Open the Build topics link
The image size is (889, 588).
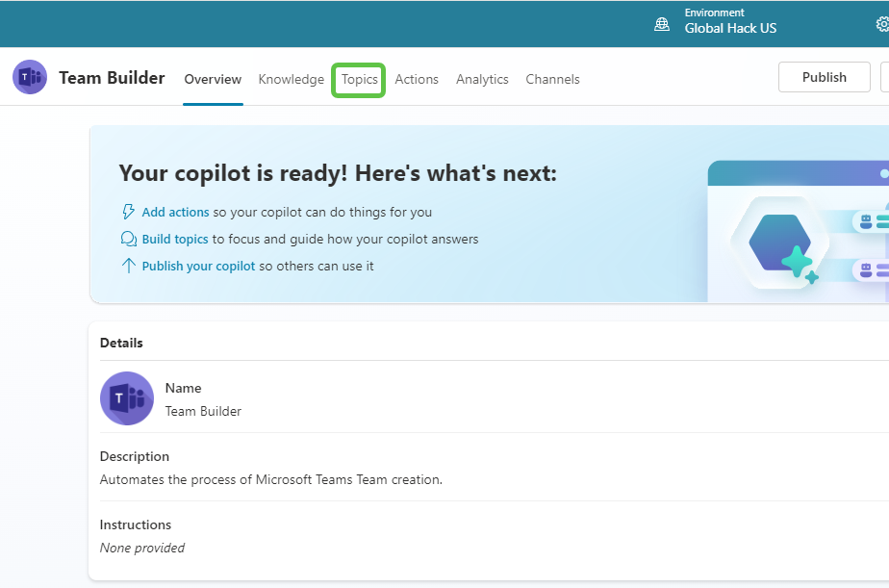[174, 238]
